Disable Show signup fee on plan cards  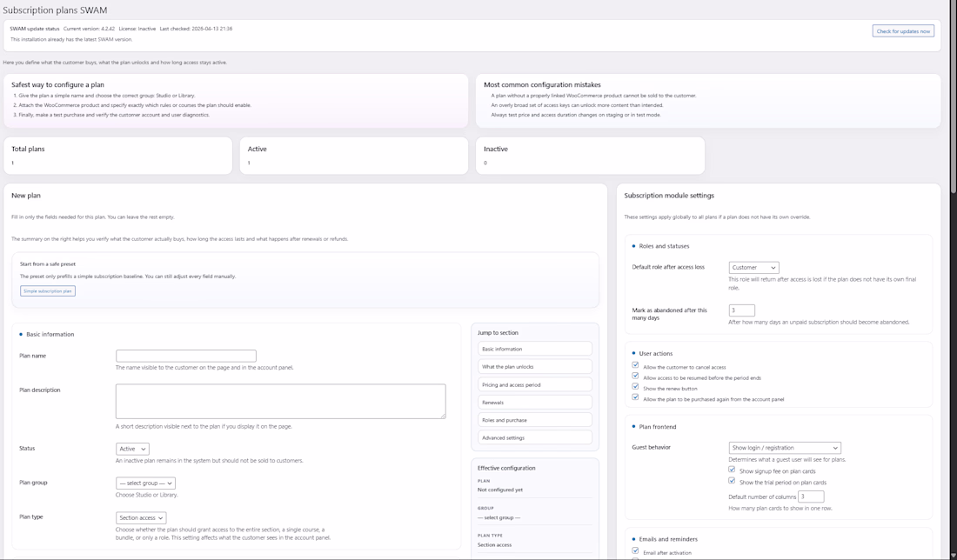coord(732,470)
